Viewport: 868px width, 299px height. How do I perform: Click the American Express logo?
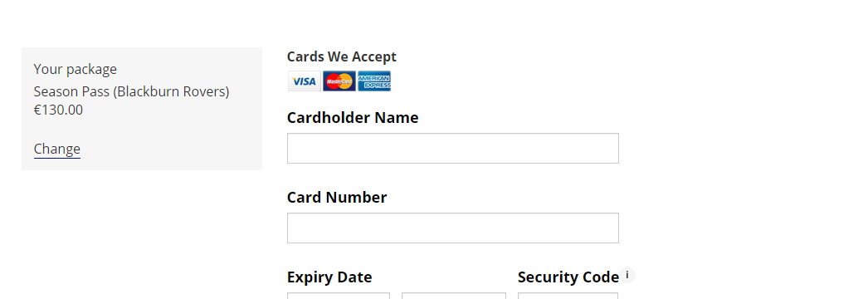pos(374,81)
